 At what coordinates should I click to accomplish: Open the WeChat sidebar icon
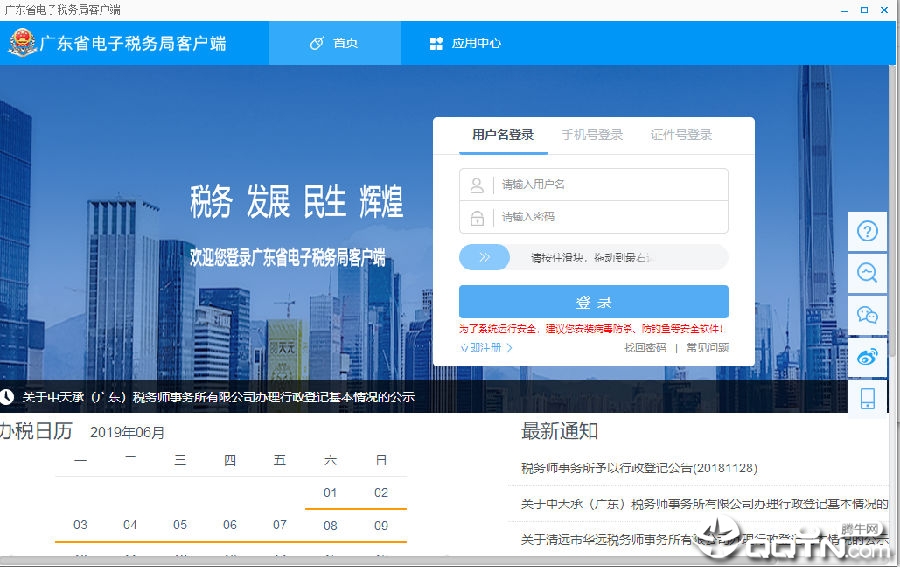click(867, 315)
